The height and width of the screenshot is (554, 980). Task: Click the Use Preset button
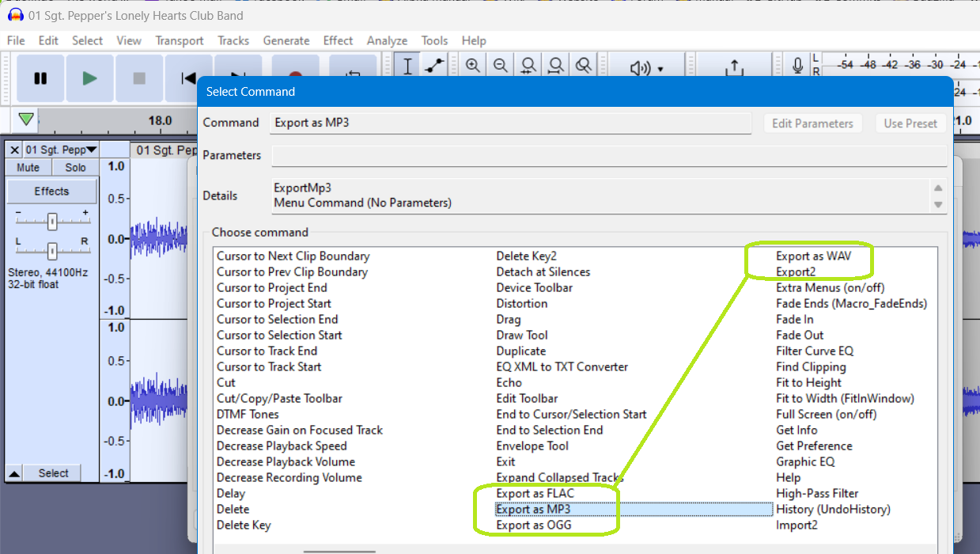coord(910,123)
